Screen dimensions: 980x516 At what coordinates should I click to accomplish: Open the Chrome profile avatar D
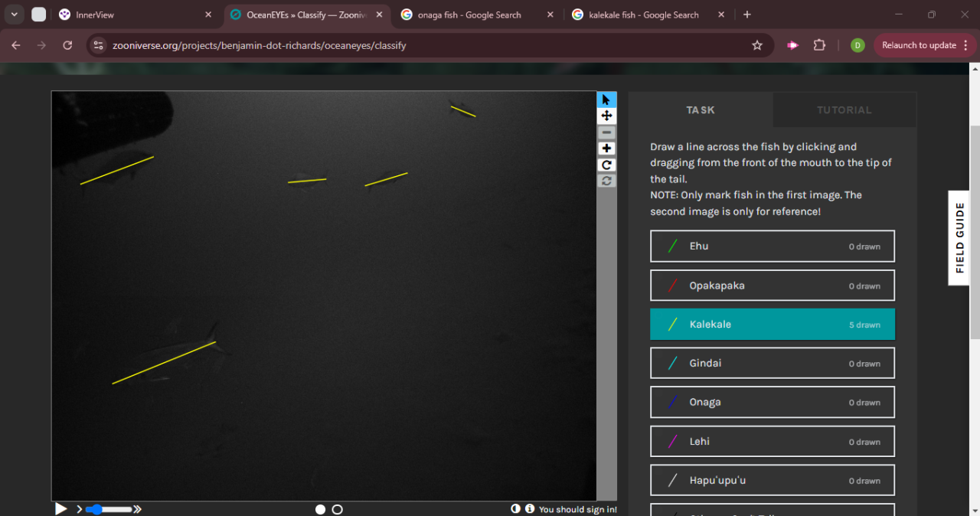[857, 45]
